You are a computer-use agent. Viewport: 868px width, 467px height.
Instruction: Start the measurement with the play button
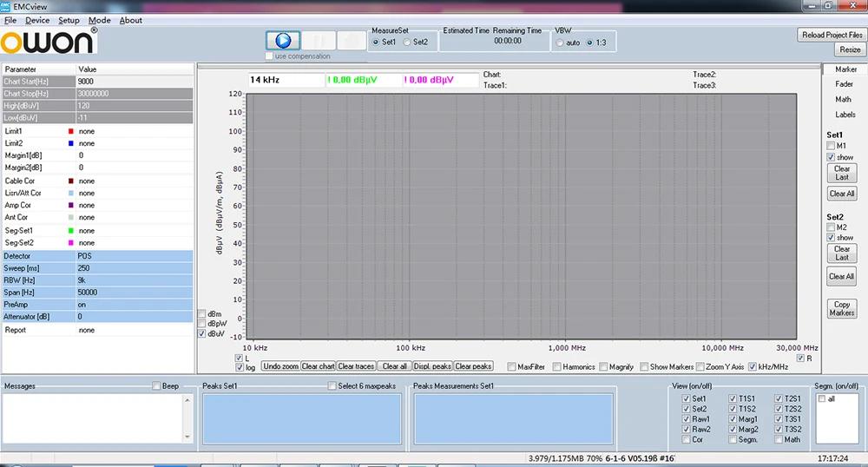point(282,41)
